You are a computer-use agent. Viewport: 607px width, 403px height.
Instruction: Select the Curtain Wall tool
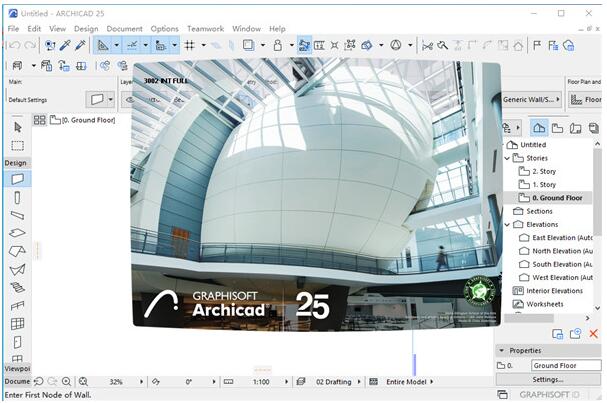[17, 324]
